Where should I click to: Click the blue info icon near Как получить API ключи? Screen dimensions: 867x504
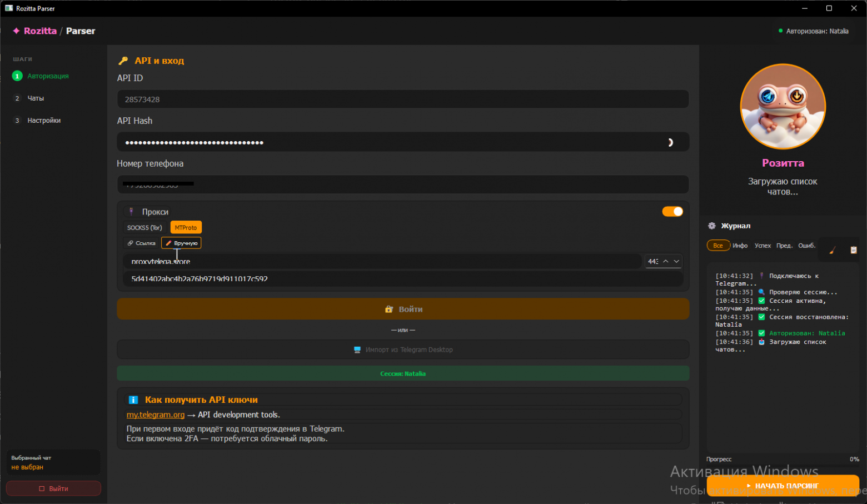coord(133,400)
